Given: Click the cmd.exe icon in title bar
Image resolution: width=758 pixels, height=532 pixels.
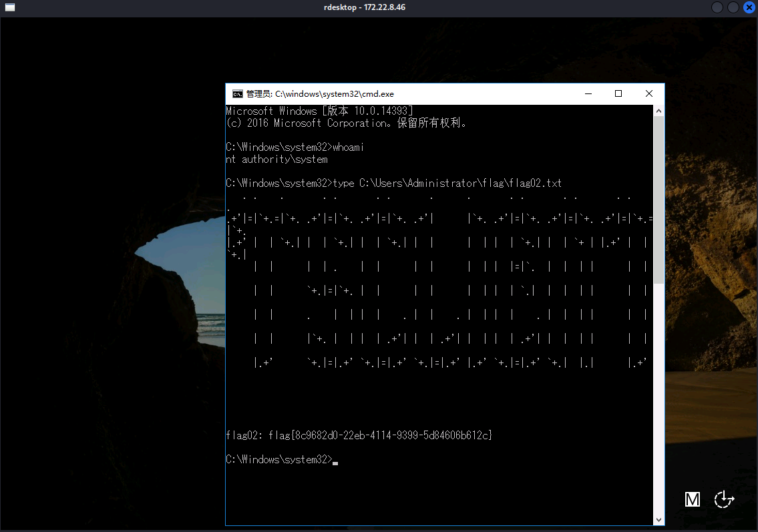Looking at the screenshot, I should [237, 94].
